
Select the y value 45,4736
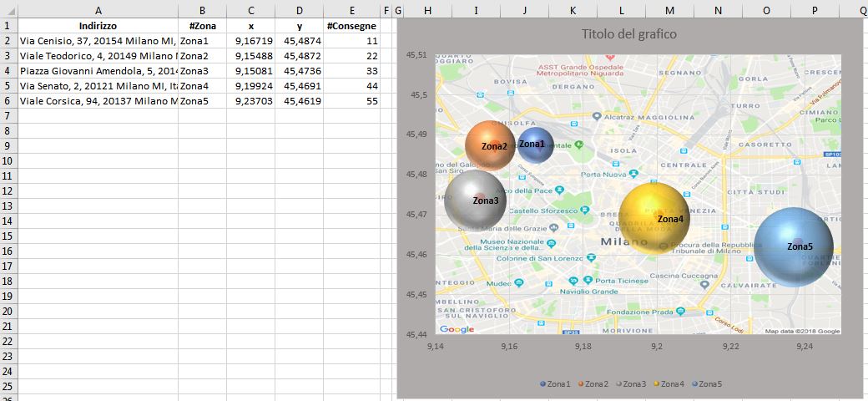[x=299, y=70]
